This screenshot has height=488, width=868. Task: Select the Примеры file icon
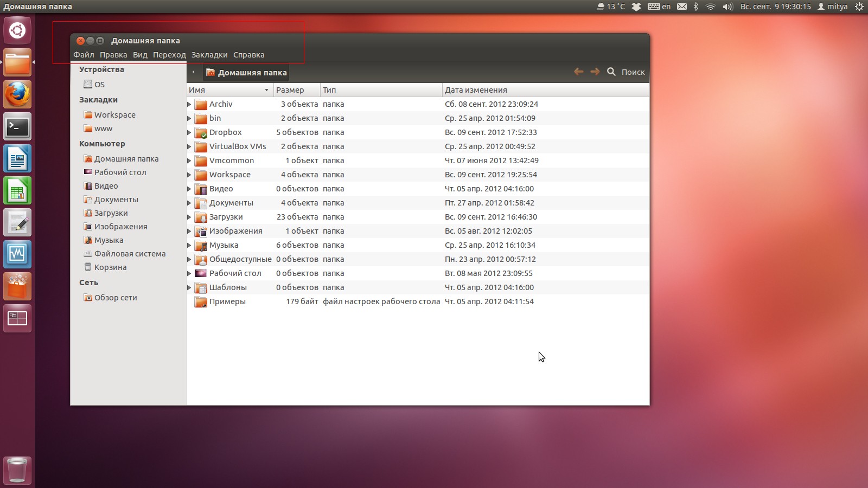click(x=201, y=301)
